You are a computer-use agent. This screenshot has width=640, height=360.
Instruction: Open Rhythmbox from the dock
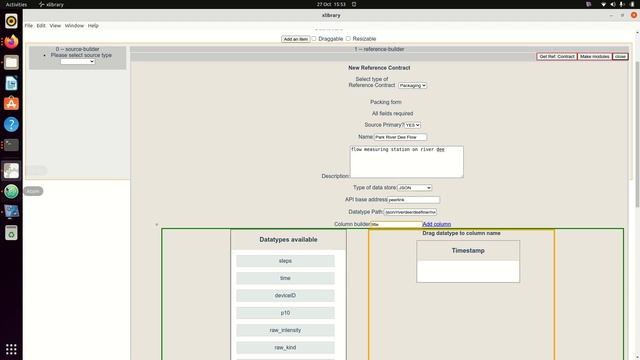point(11,21)
